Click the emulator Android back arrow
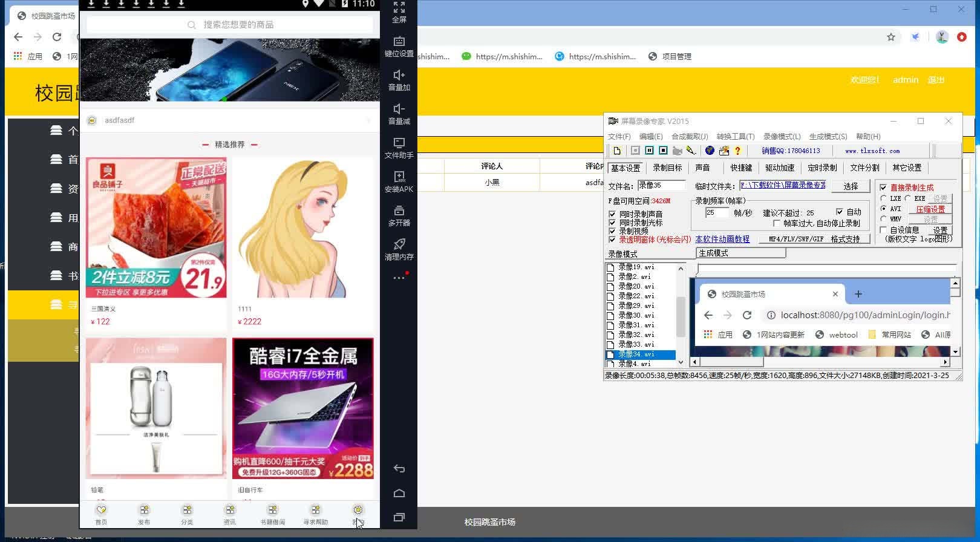The image size is (980, 542). [399, 469]
